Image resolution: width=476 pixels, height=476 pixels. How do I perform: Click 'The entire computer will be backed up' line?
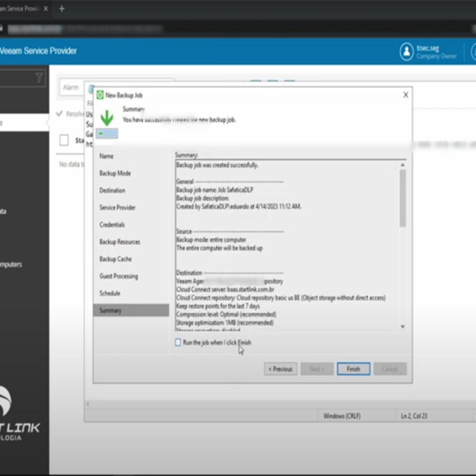[x=219, y=248]
